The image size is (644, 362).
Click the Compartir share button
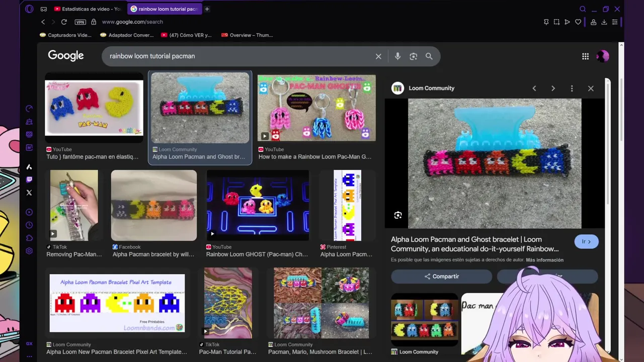[441, 276]
